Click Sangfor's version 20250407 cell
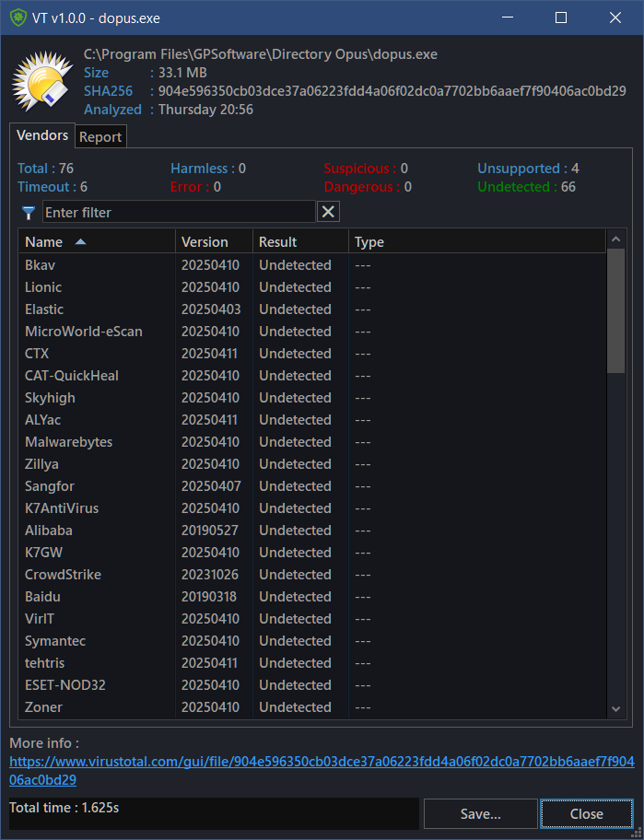 [211, 486]
